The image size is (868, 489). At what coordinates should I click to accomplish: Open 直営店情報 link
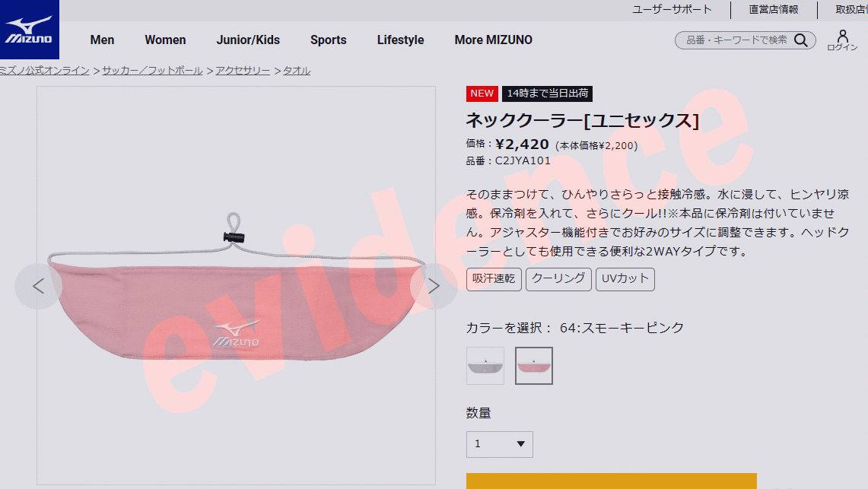pyautogui.click(x=774, y=9)
